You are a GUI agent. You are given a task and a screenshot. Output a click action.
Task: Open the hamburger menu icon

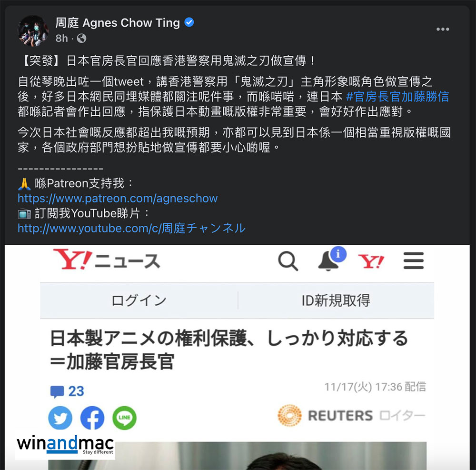point(414,260)
